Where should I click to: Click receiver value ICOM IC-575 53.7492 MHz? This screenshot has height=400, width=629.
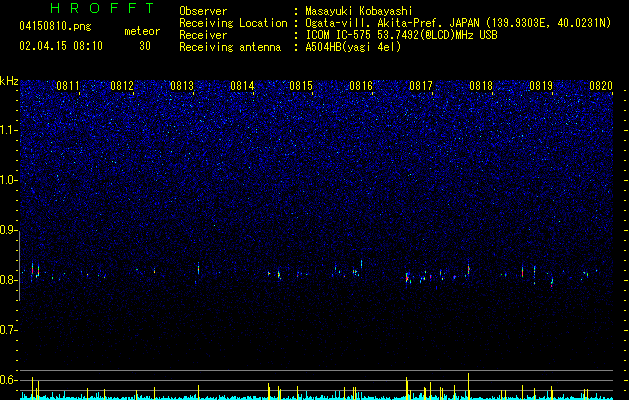tap(401, 35)
